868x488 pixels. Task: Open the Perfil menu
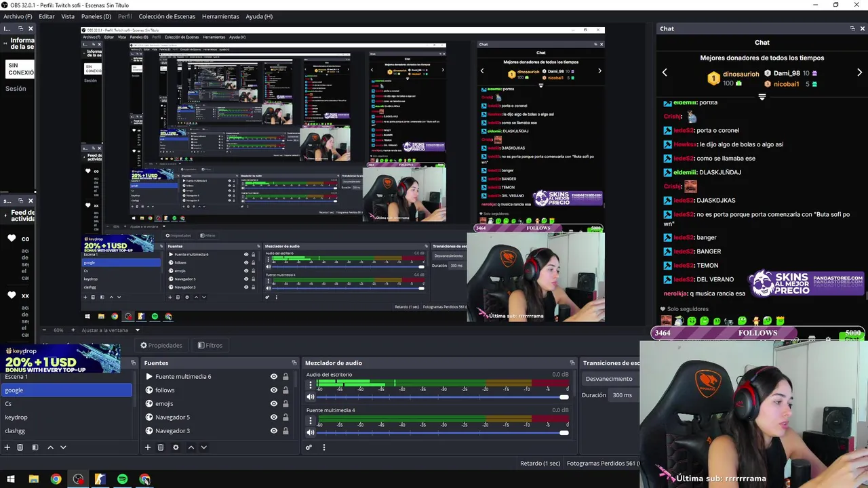coord(125,16)
